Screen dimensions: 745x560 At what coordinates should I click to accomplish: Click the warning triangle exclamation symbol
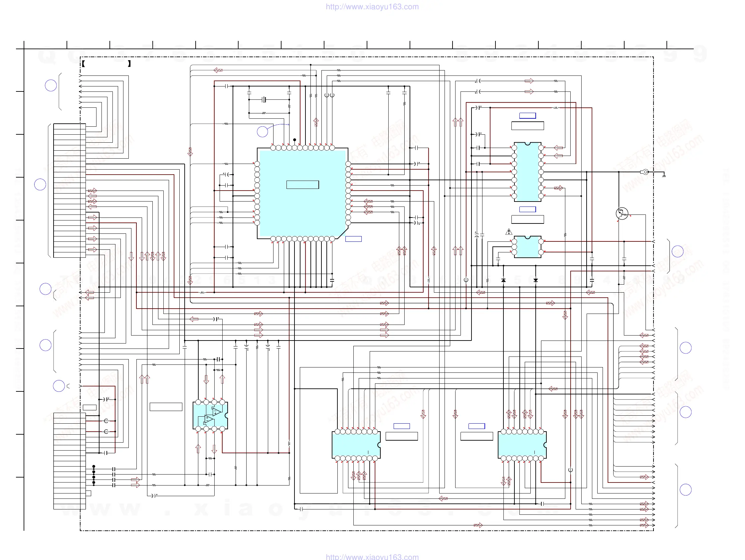click(509, 232)
